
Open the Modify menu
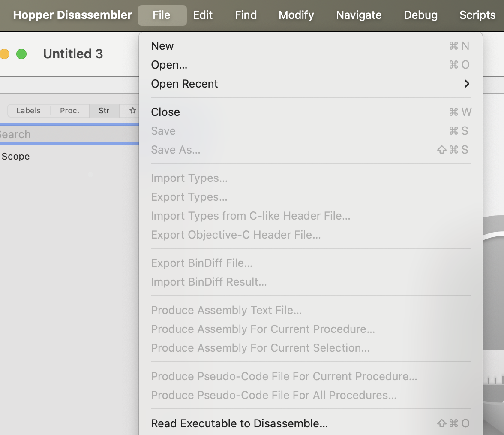coord(296,15)
